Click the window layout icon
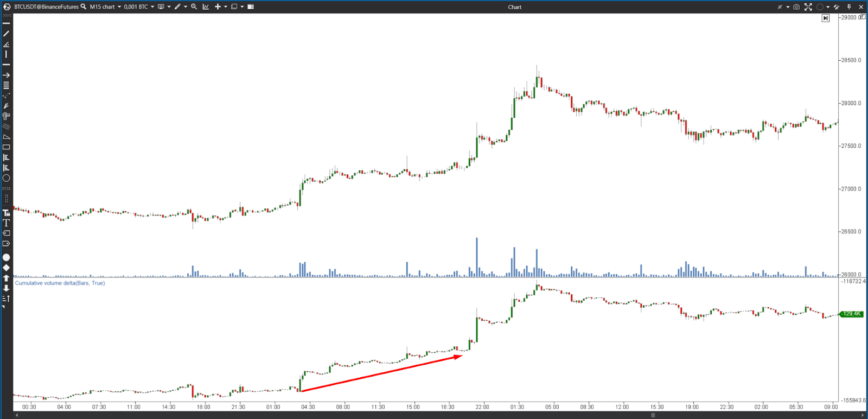 pos(234,7)
